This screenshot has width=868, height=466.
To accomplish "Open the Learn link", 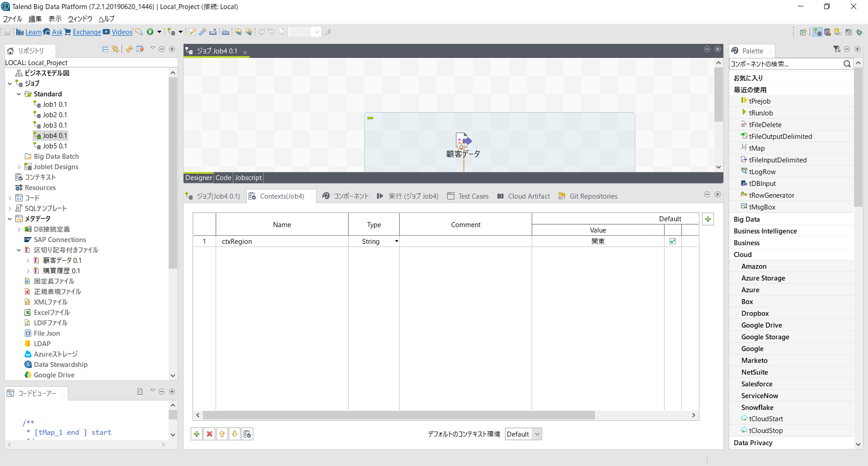I will coord(33,32).
